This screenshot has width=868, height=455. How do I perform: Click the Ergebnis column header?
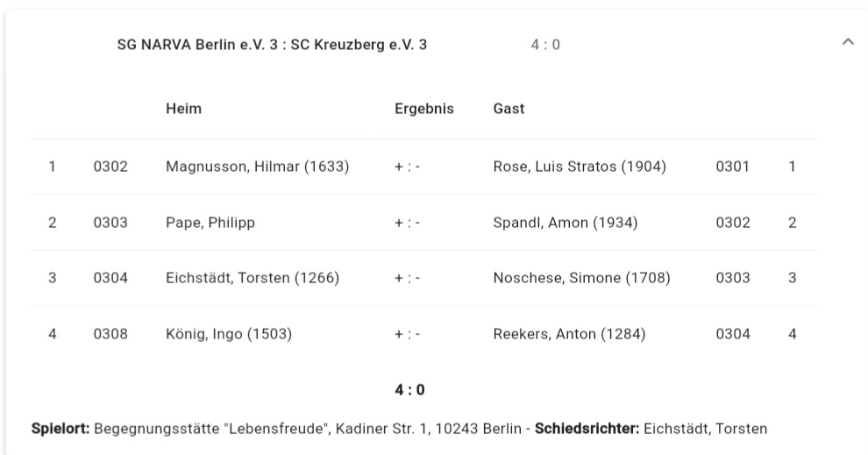423,109
